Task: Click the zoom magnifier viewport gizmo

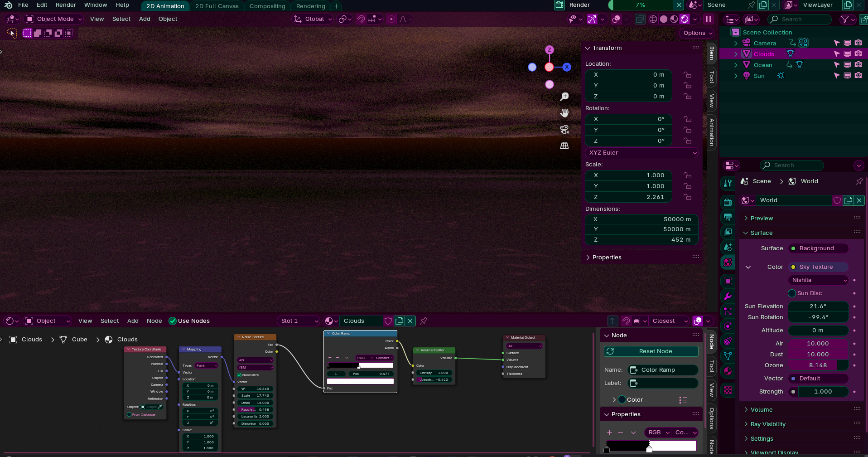Action: [564, 97]
